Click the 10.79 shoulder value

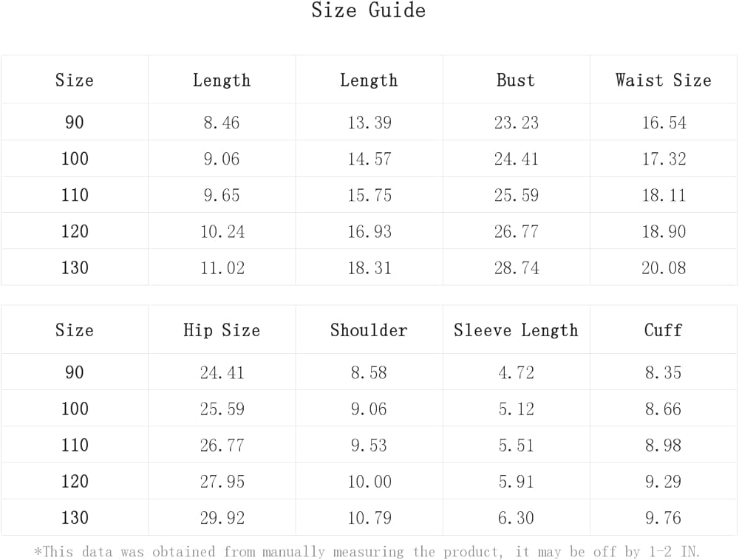coord(369,518)
